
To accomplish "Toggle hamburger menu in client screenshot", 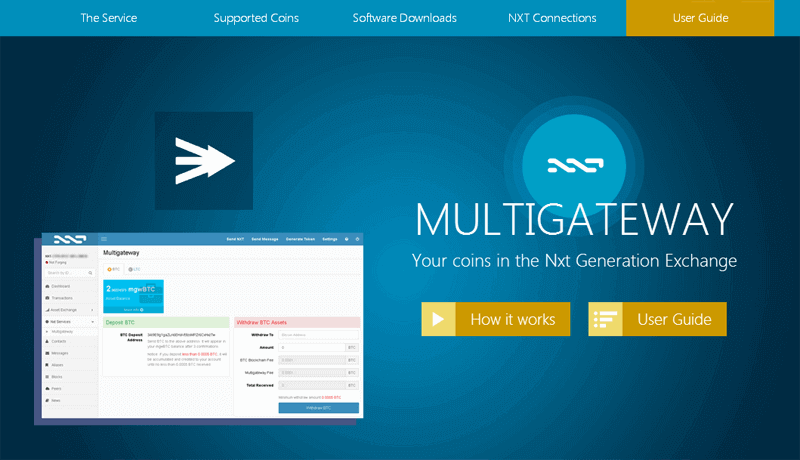I will tap(104, 239).
